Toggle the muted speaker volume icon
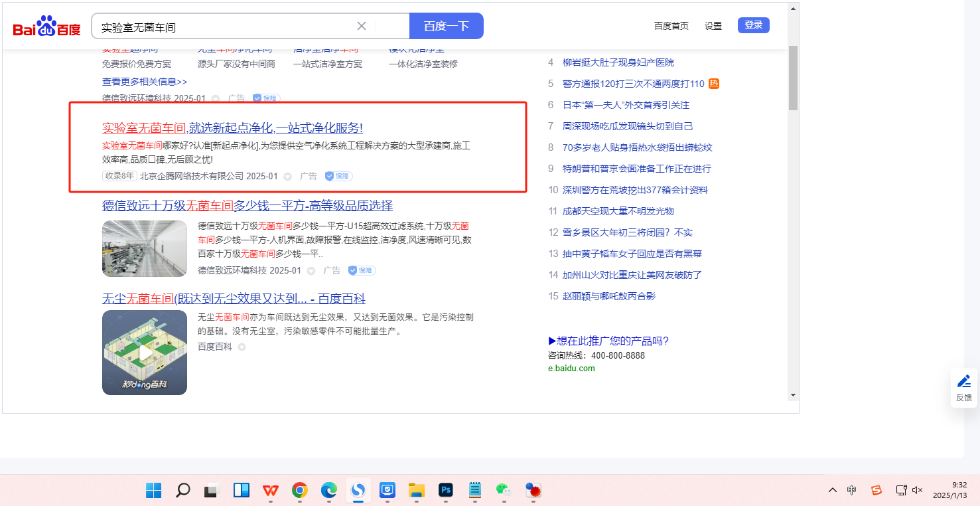980x506 pixels. point(918,490)
